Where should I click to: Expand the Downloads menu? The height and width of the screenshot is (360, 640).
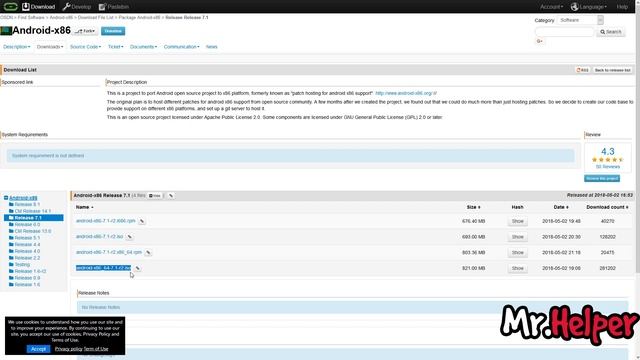pyautogui.click(x=50, y=47)
